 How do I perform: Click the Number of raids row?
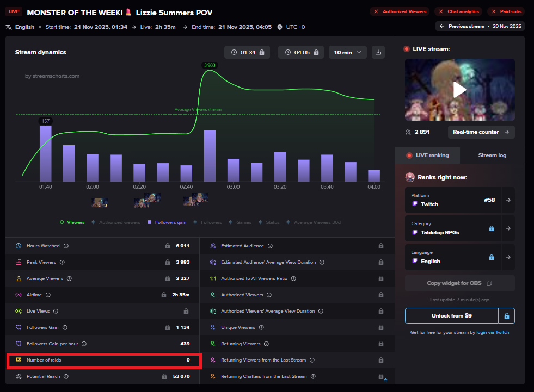pyautogui.click(x=104, y=360)
